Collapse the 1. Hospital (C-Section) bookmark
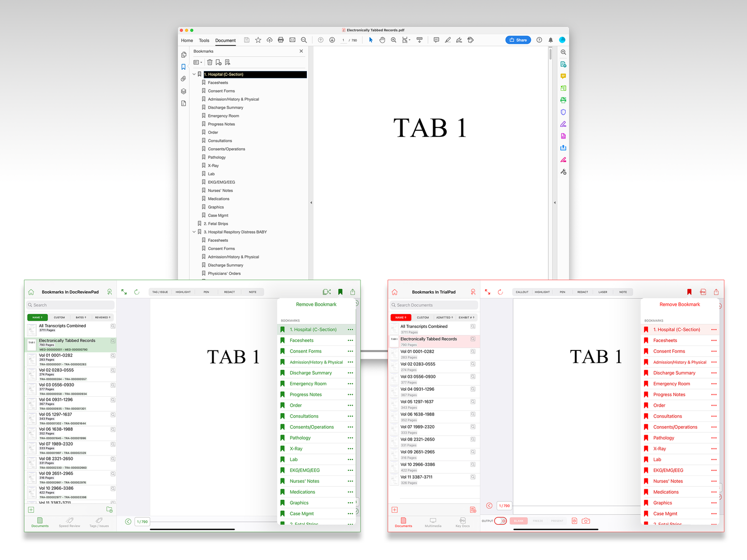 pos(194,74)
